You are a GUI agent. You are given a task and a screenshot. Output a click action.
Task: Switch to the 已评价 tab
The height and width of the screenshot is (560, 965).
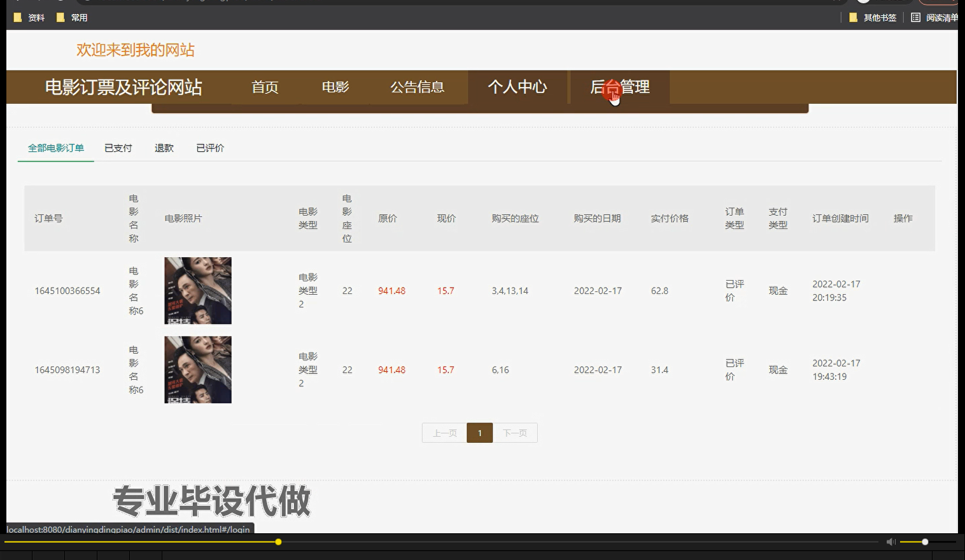(210, 148)
